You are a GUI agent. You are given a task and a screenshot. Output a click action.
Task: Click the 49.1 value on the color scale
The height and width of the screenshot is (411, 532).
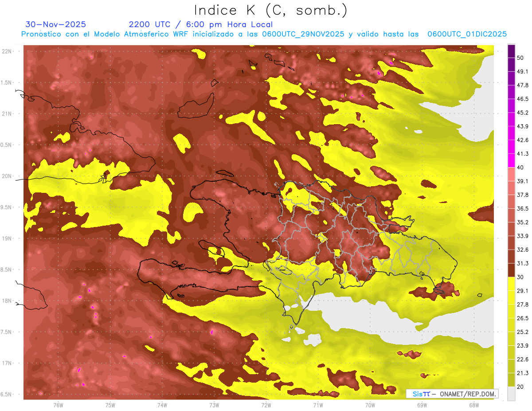[x=523, y=71]
